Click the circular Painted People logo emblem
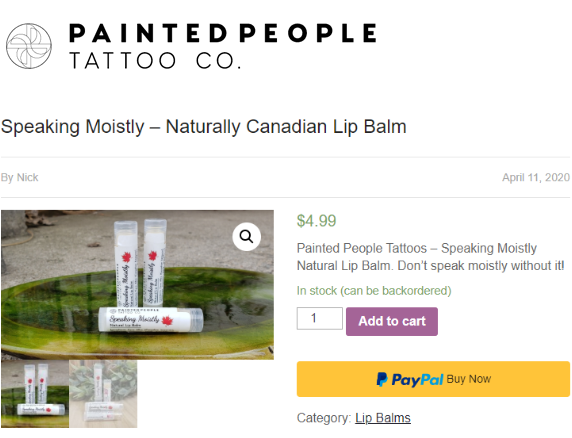This screenshot has height=438, width=572. click(x=29, y=46)
